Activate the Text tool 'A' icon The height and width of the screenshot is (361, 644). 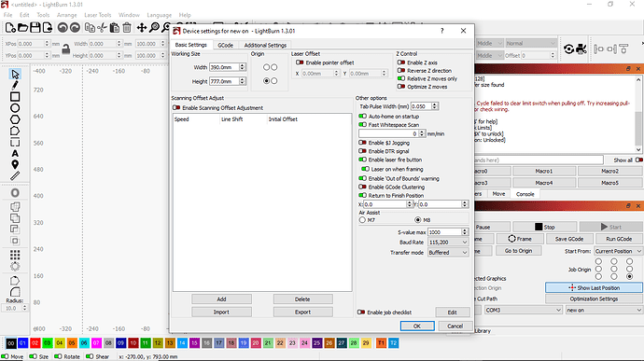pos(15,154)
